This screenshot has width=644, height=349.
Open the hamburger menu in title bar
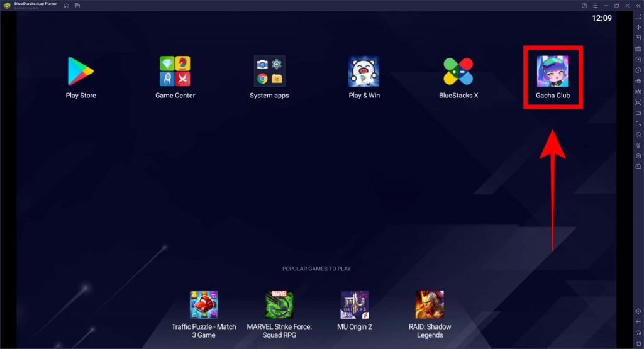click(595, 6)
